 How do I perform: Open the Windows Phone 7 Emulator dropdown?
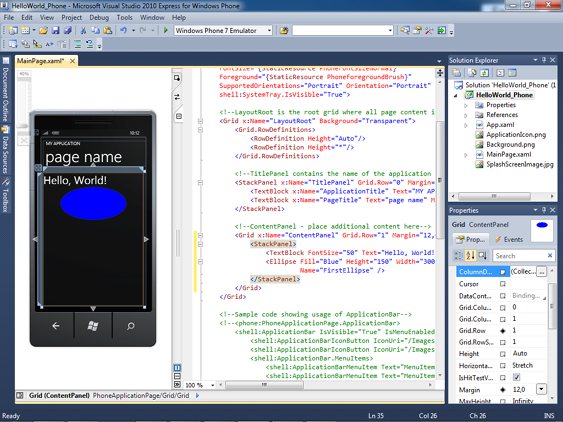(x=269, y=31)
